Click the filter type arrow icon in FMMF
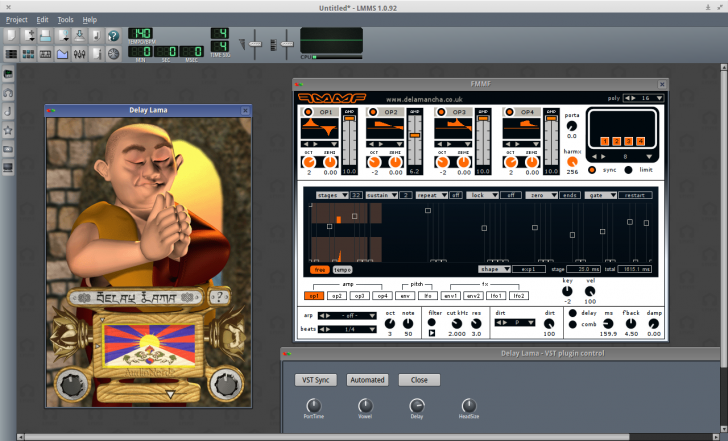Viewport: 728px width, 441px height. pyautogui.click(x=432, y=333)
